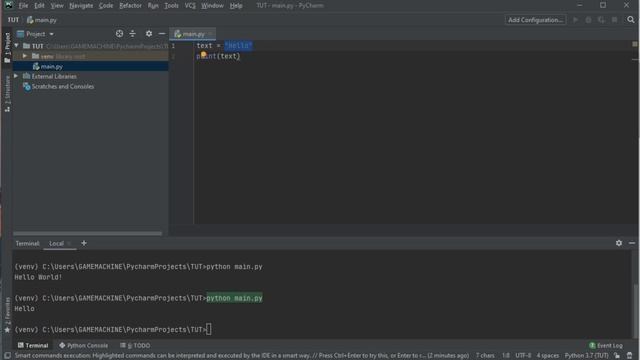Image resolution: width=640 pixels, height=360 pixels.
Task: Click TUT breadcrumb in navigation bar
Action: click(x=13, y=20)
